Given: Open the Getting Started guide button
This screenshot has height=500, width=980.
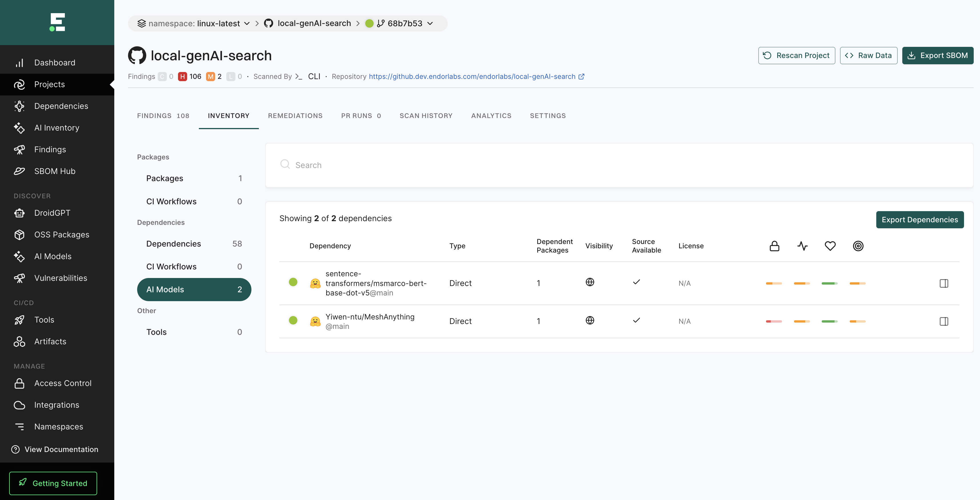Looking at the screenshot, I should pos(53,483).
